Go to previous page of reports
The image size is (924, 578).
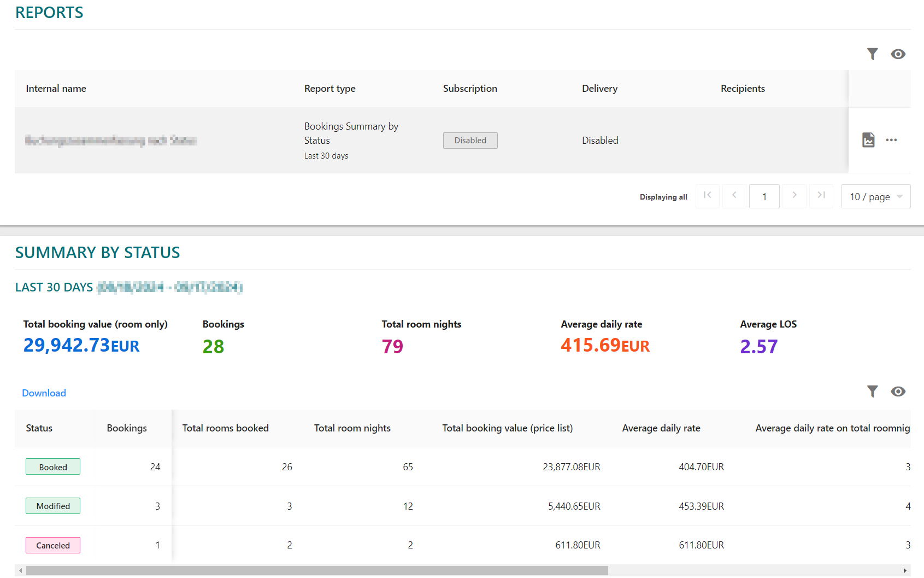point(734,196)
